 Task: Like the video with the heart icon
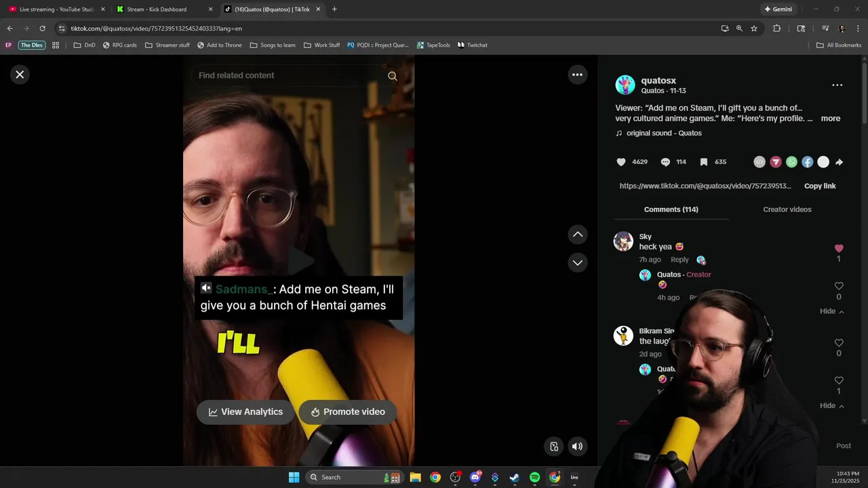coord(621,162)
